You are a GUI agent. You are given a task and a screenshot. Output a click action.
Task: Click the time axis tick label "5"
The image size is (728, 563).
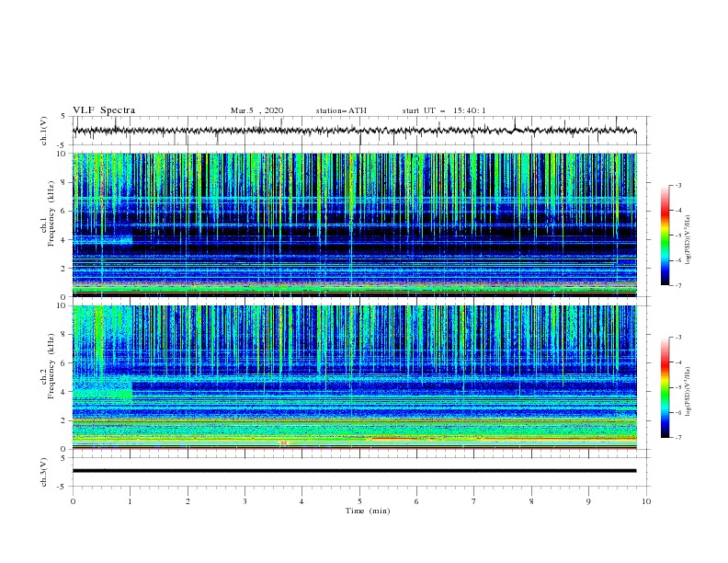pyautogui.click(x=359, y=501)
